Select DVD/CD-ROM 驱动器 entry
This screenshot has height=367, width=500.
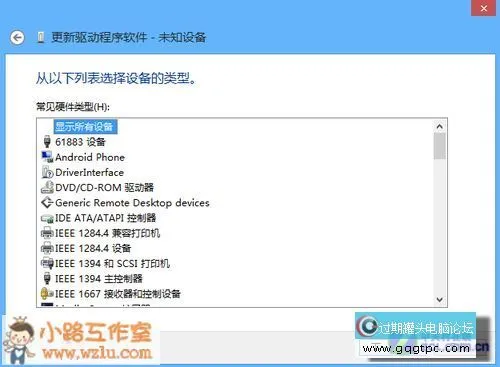click(x=104, y=188)
